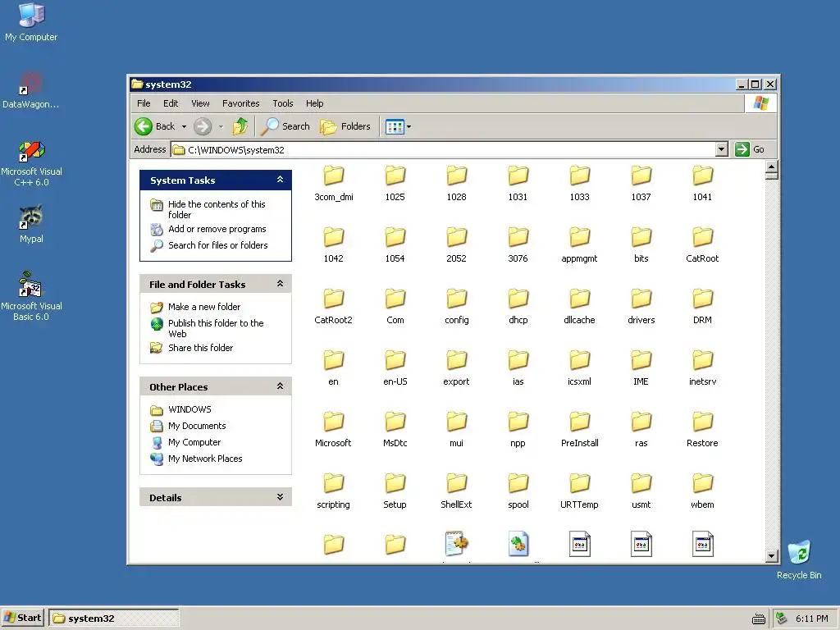840x630 pixels.
Task: Select the spool folder
Action: (518, 491)
